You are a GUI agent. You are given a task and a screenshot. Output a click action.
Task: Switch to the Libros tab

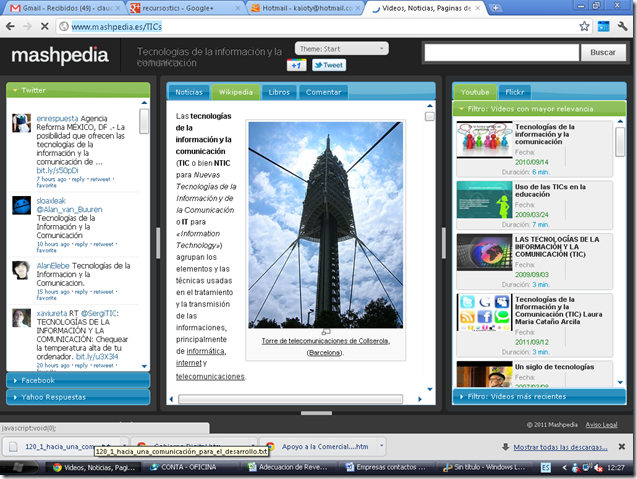(279, 92)
